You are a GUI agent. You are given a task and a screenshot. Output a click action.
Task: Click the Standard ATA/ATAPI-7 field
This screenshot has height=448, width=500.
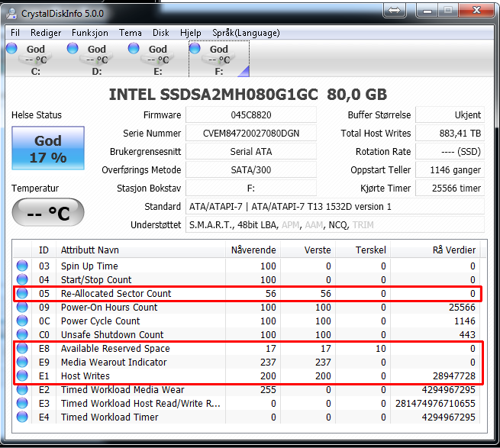[335, 207]
